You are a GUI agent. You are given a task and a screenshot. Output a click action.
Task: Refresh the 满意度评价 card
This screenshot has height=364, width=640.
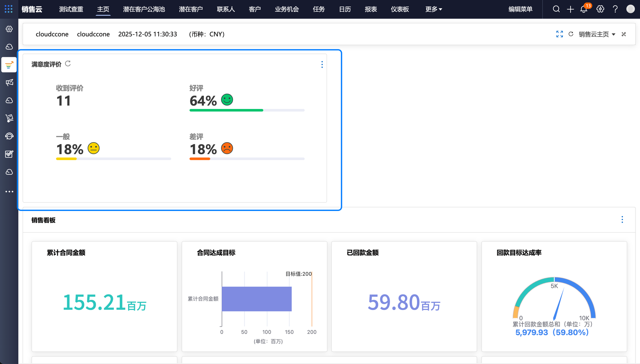click(x=68, y=64)
